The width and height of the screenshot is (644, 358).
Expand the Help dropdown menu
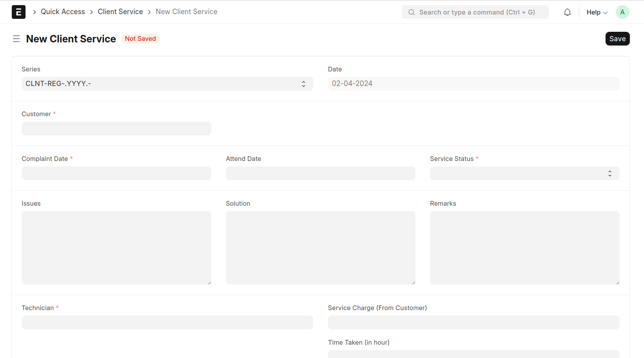[x=596, y=12]
